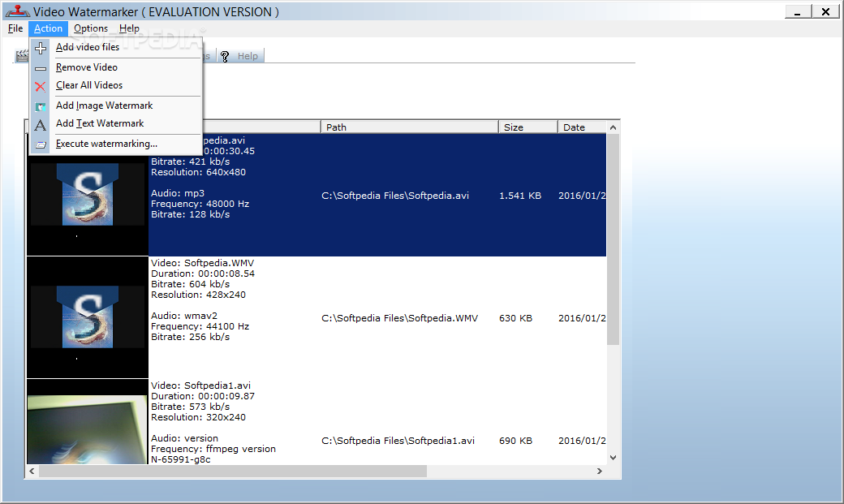844x504 pixels.
Task: Click the Video: Softpedia1.avi info text
Action: [200, 386]
